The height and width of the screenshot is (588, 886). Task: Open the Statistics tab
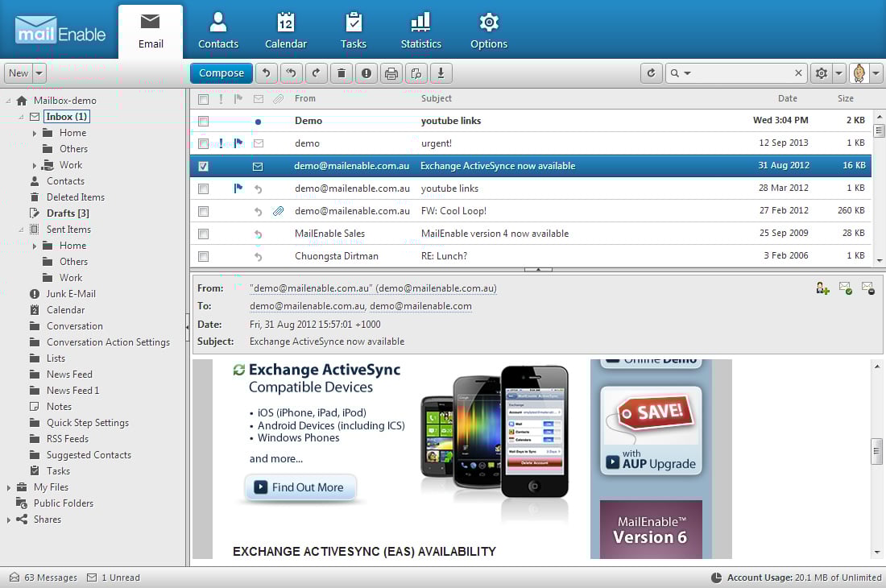point(420,31)
